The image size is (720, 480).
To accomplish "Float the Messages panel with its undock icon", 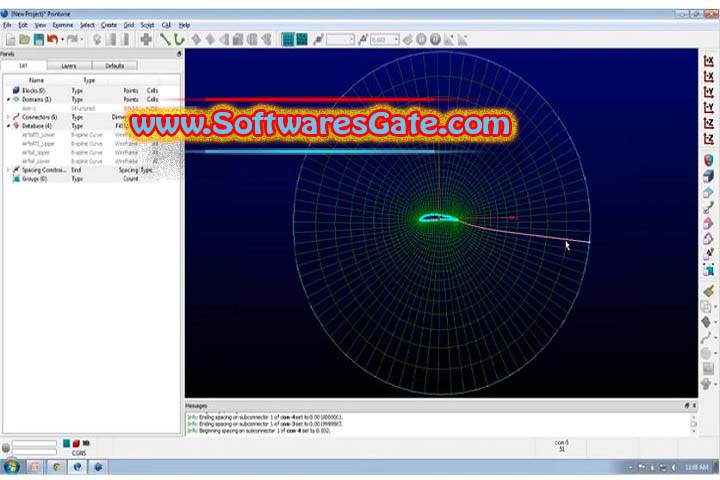I will [687, 406].
